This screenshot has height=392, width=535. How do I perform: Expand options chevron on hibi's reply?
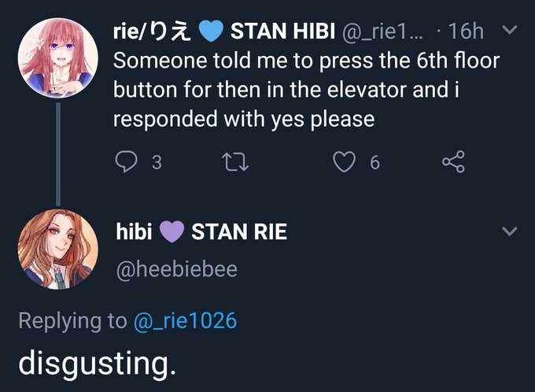coord(510,231)
